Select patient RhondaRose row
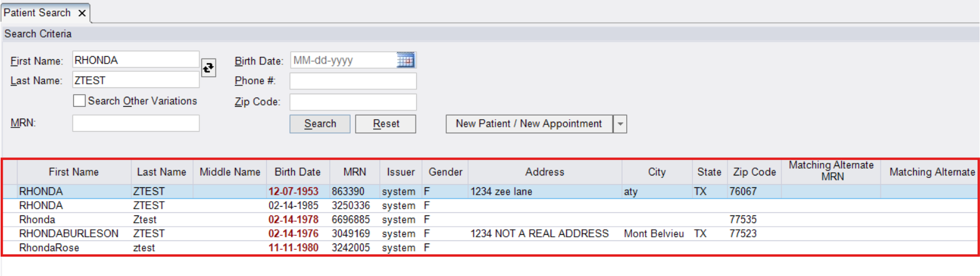Image resolution: width=980 pixels, height=276 pixels. coord(491,247)
